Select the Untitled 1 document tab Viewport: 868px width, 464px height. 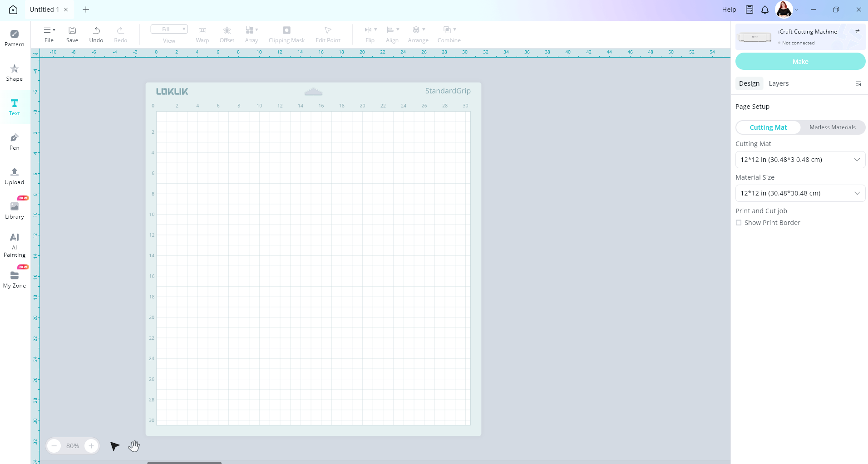point(44,10)
